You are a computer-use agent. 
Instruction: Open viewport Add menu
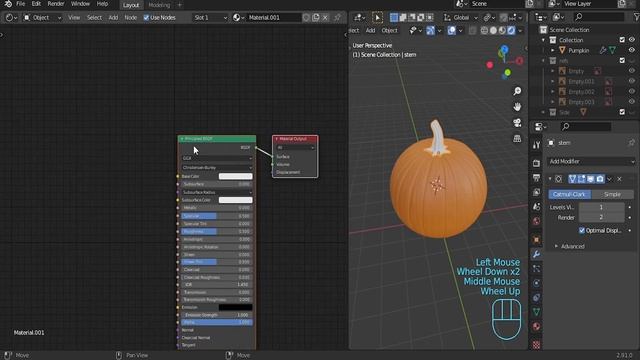370,30
